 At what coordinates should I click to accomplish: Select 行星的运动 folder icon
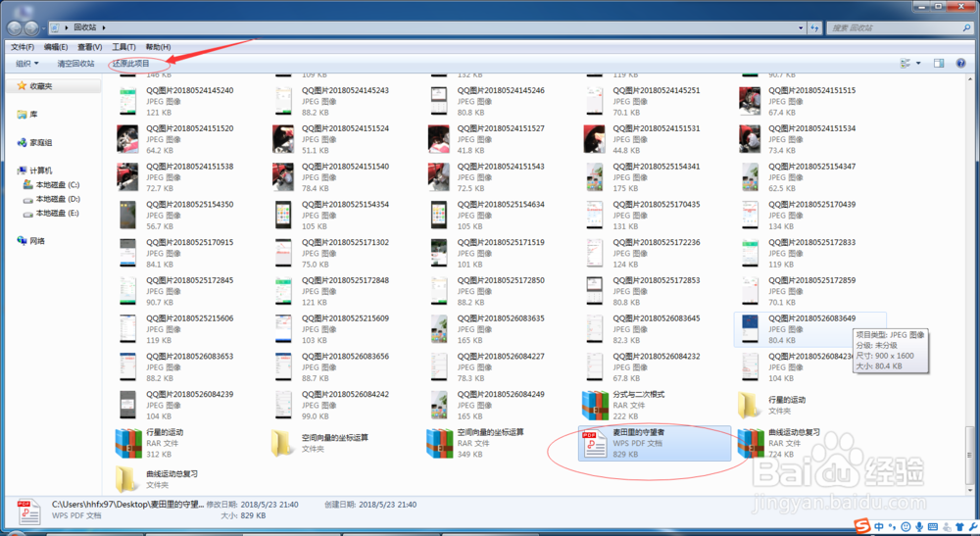tap(750, 406)
